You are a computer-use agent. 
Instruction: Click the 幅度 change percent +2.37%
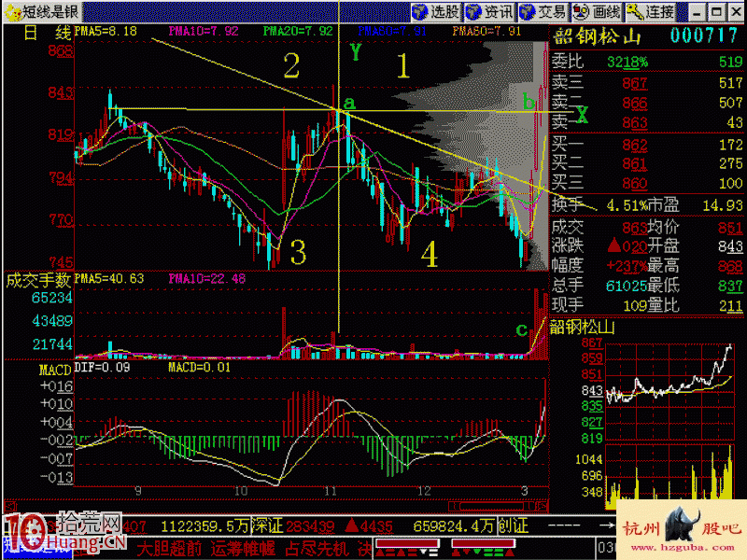[627, 266]
